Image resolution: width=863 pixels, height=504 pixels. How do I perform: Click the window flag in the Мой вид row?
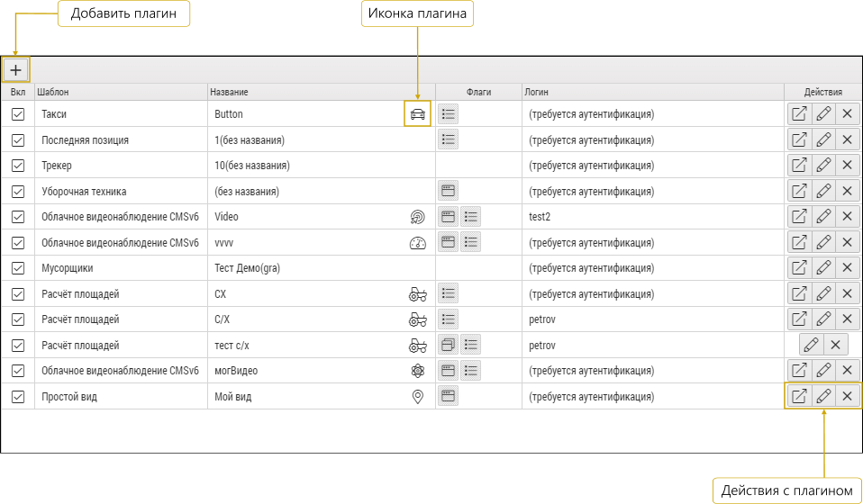pyautogui.click(x=448, y=396)
